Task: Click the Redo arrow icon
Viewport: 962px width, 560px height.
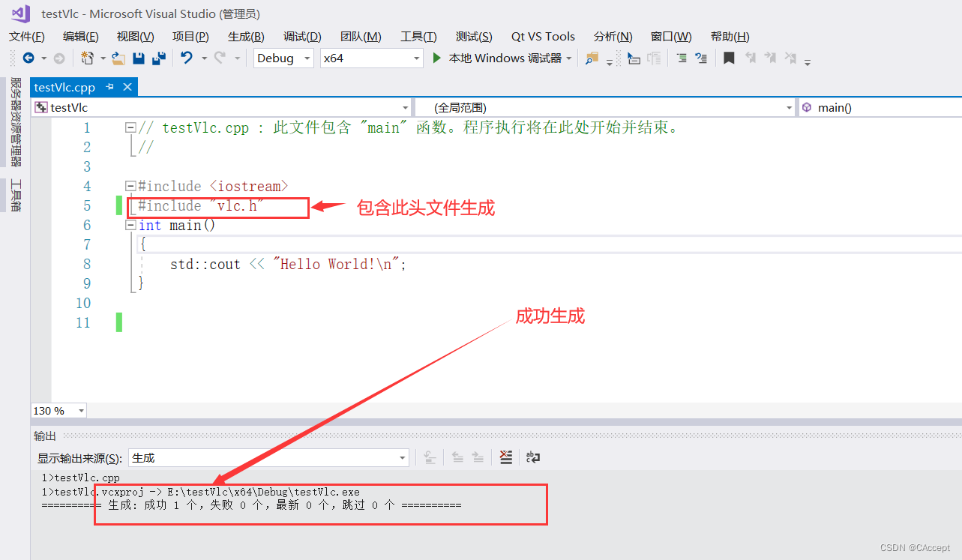Action: (220, 58)
